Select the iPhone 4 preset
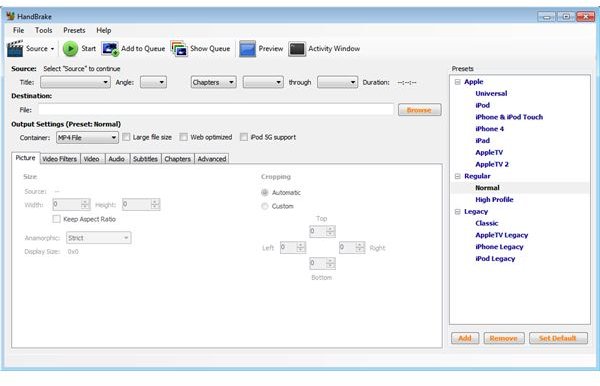600x386 pixels. (489, 129)
